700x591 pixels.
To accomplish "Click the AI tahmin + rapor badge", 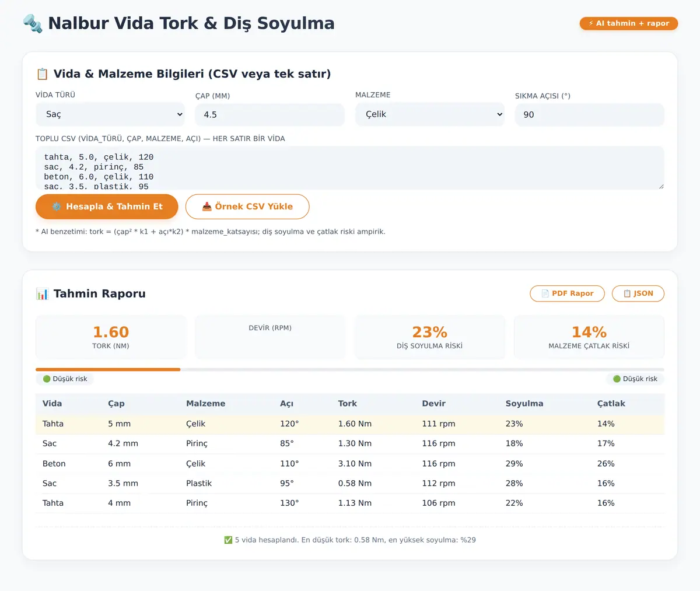I will coord(629,23).
